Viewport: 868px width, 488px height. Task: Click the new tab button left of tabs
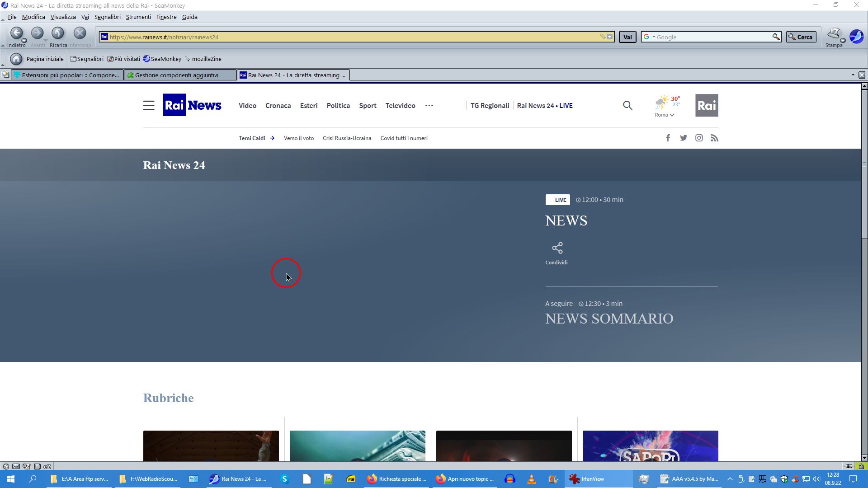(x=5, y=75)
